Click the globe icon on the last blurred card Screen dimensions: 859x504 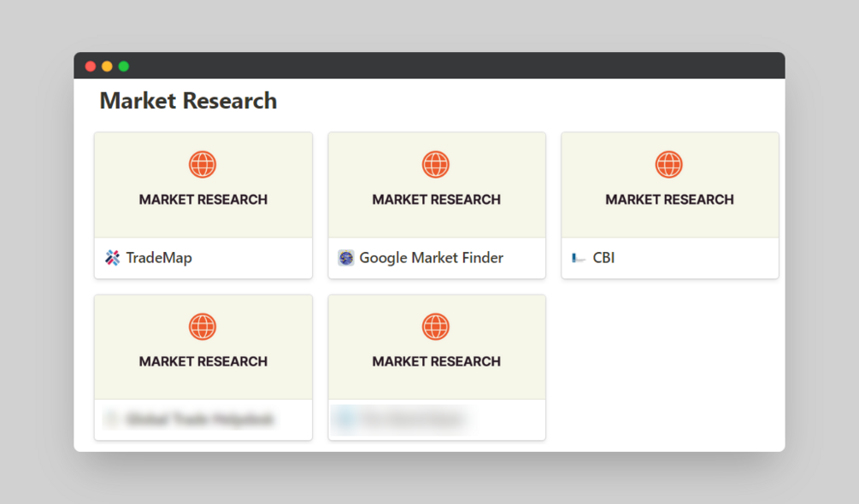click(x=436, y=326)
